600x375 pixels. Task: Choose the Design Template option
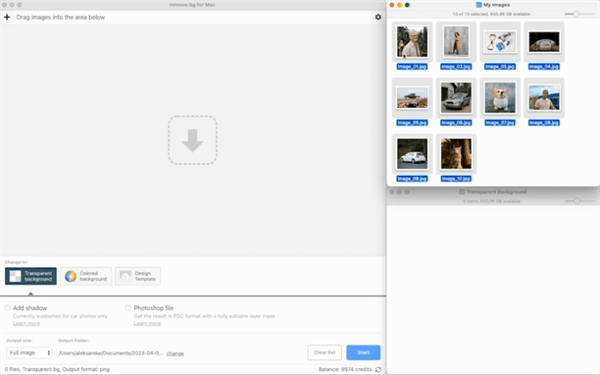pos(138,276)
